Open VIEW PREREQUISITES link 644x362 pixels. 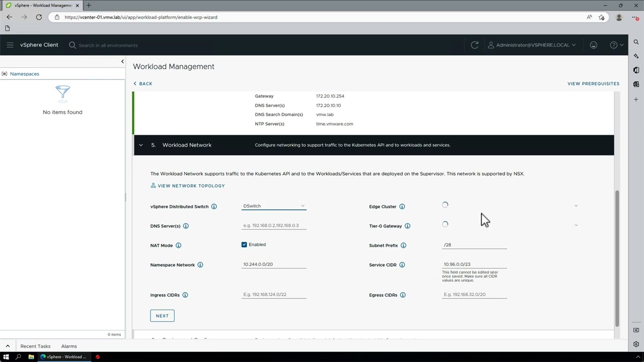click(x=593, y=83)
